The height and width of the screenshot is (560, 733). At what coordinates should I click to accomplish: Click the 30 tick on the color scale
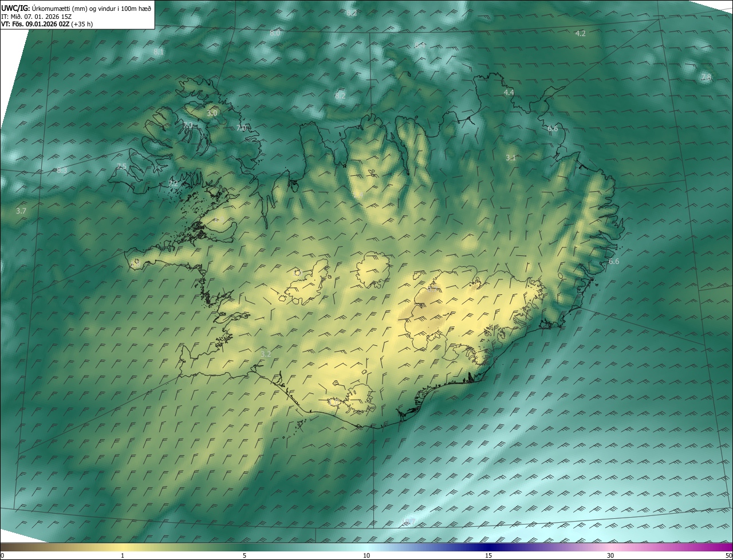click(x=610, y=555)
